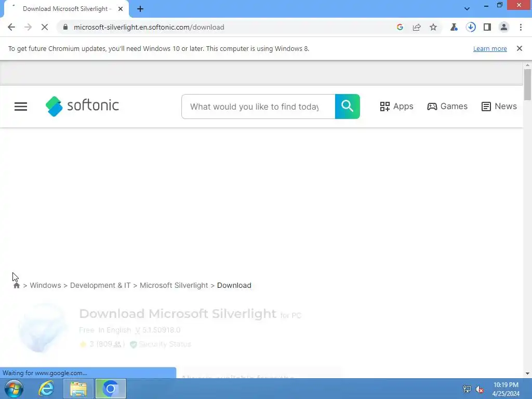532x399 pixels.
Task: Select the Download Microsoft Silverlight tab
Action: (66, 9)
